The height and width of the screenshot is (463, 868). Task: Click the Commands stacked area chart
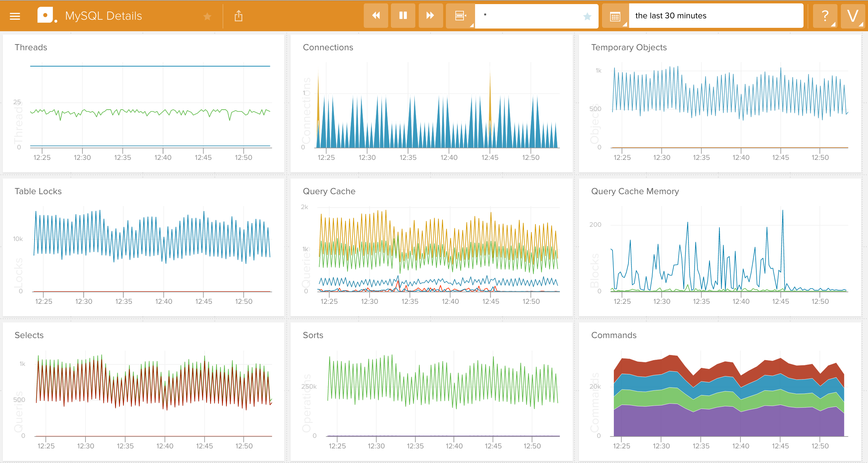click(729, 395)
